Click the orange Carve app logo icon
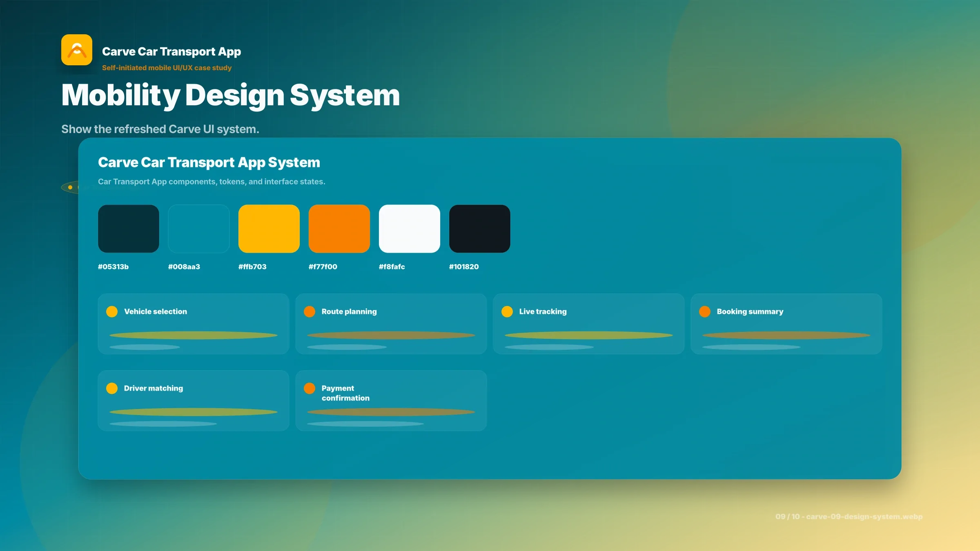 (x=77, y=50)
